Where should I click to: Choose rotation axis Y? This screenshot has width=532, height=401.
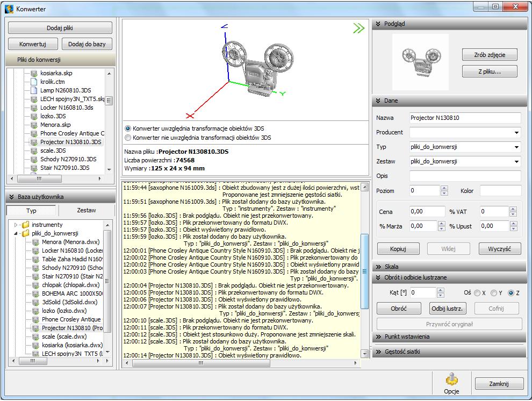[494, 293]
